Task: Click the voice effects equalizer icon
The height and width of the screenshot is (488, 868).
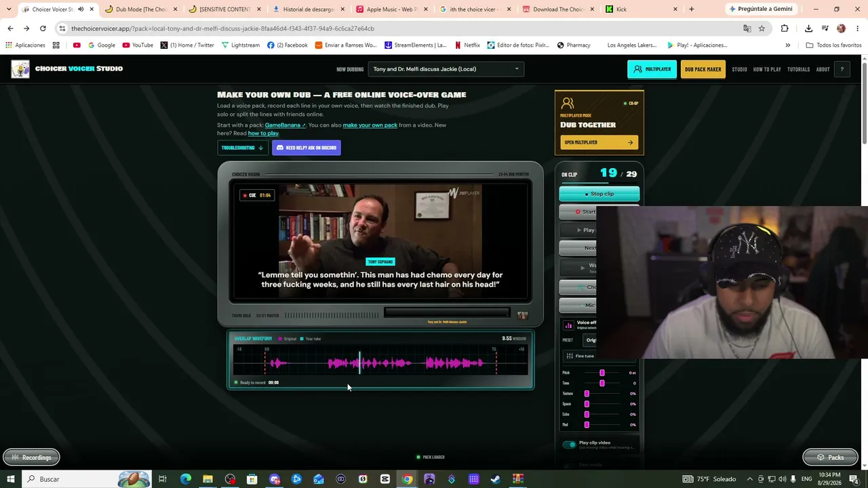Action: coord(568,325)
